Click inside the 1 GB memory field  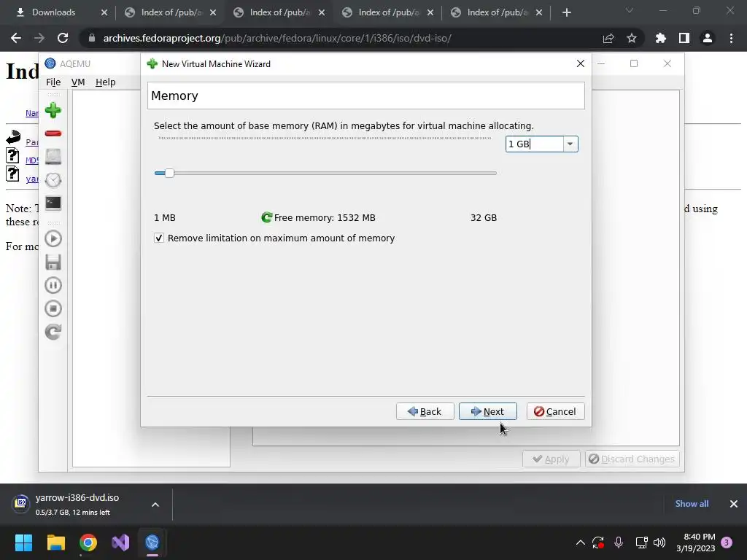point(535,144)
